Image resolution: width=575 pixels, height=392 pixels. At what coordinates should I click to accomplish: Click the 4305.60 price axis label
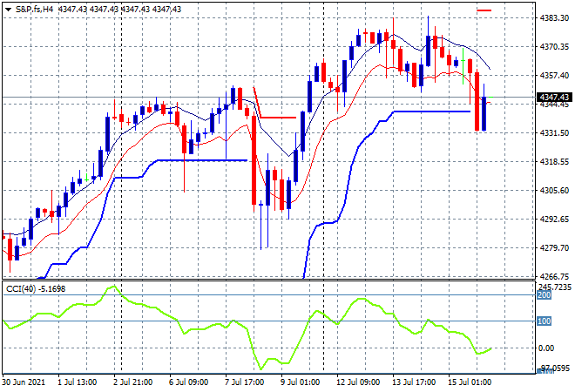[x=554, y=190]
